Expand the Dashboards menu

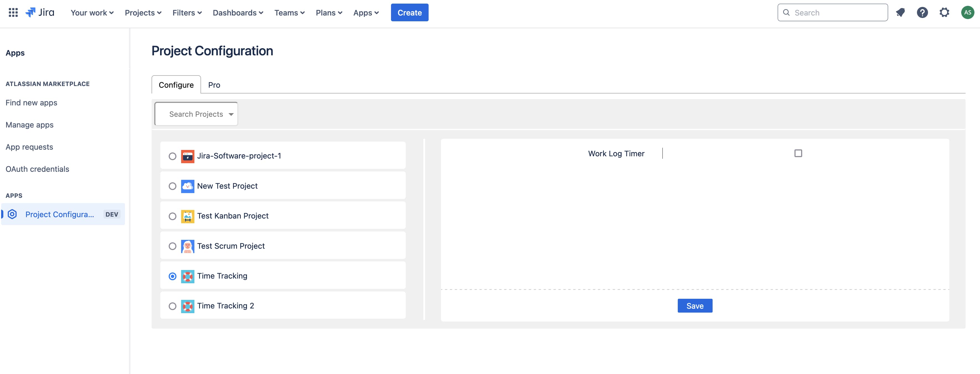pyautogui.click(x=238, y=12)
